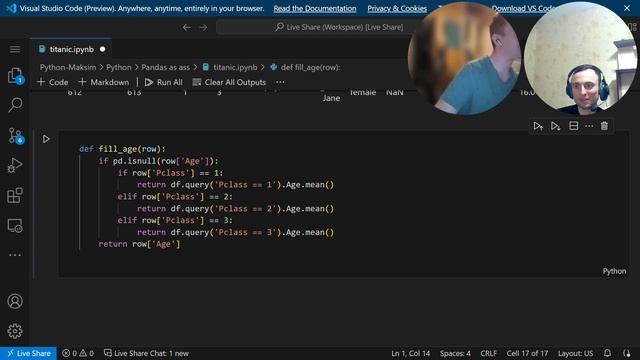The height and width of the screenshot is (360, 640).
Task: Open the Run and Debug view
Action: click(15, 165)
